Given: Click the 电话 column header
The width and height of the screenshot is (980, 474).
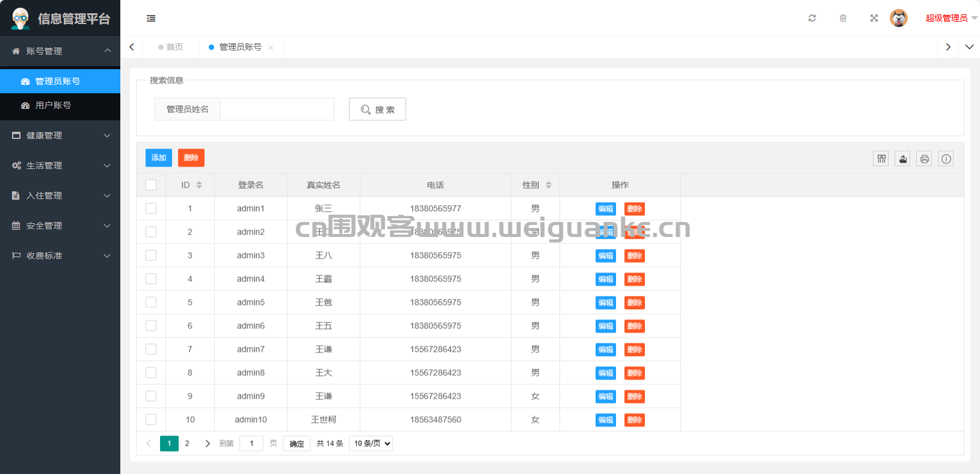Looking at the screenshot, I should [436, 185].
